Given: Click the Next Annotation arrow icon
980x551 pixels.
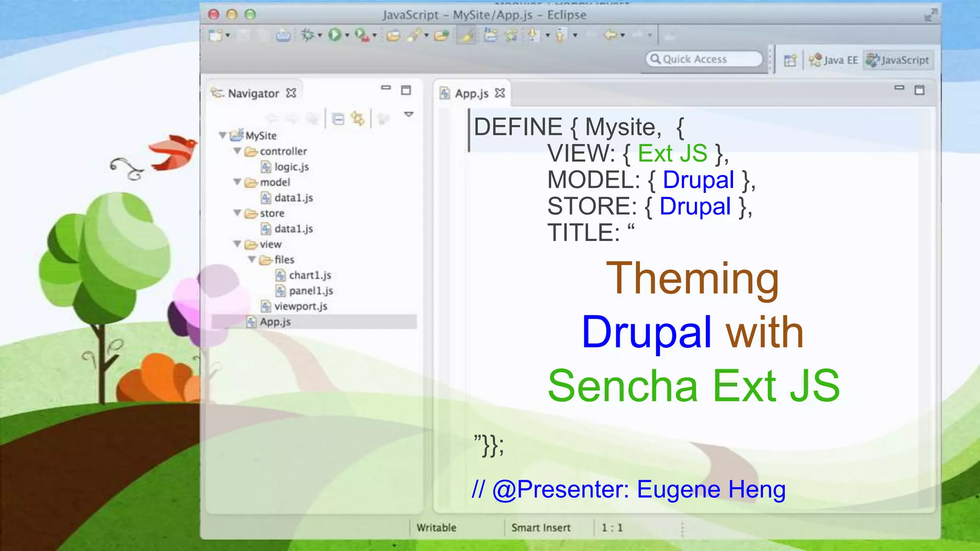Looking at the screenshot, I should pos(533,35).
